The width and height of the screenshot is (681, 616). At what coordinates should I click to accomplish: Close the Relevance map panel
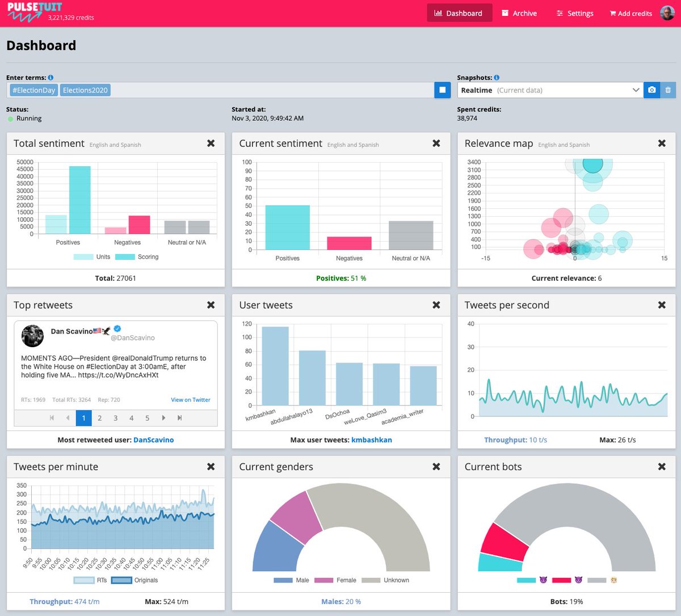click(x=662, y=144)
